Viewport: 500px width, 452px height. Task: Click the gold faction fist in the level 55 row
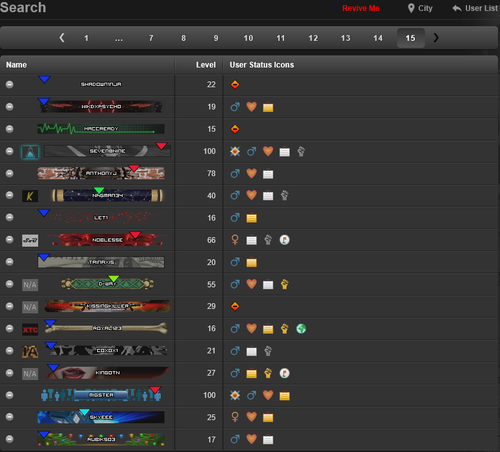tap(284, 284)
